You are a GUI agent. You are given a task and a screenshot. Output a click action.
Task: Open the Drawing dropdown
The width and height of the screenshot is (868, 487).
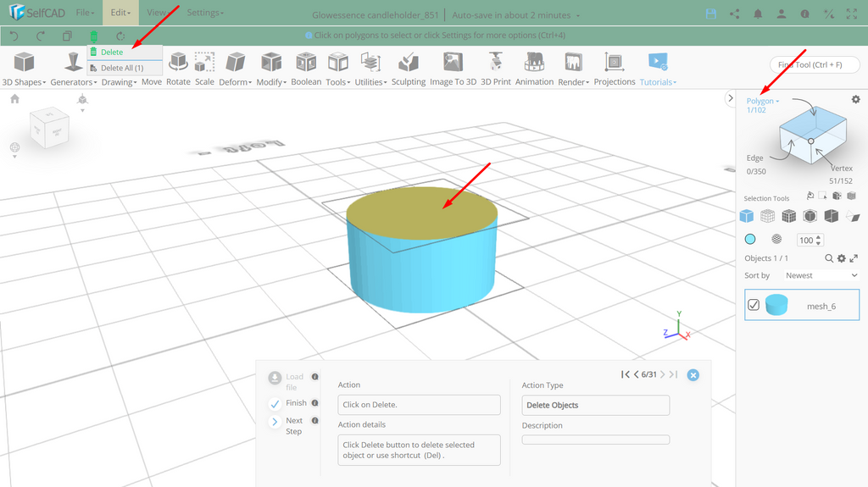click(x=119, y=82)
